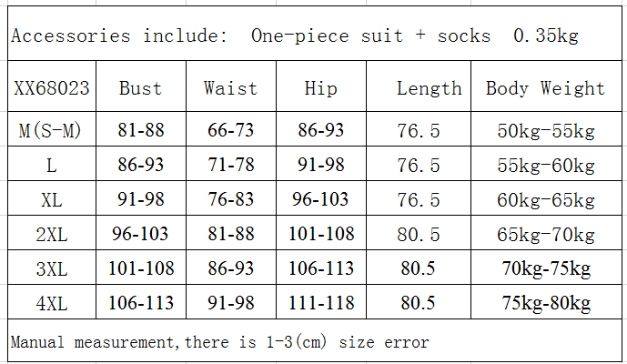
Task: Click the Manual measurement footnote text
Action: (219, 343)
